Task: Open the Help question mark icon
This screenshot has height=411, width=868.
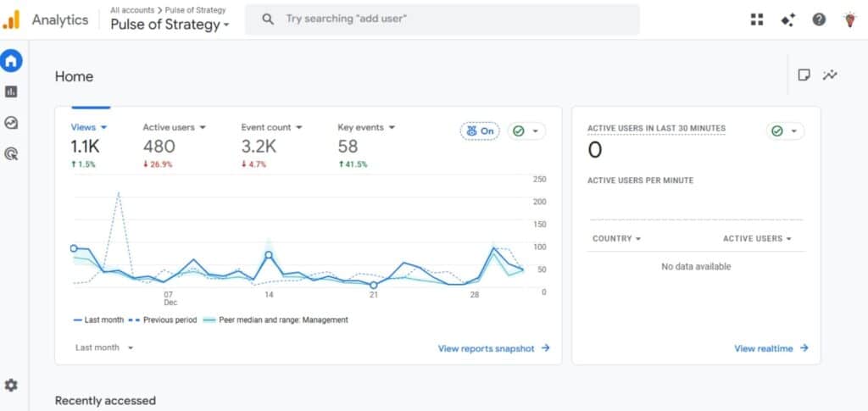Action: click(819, 19)
